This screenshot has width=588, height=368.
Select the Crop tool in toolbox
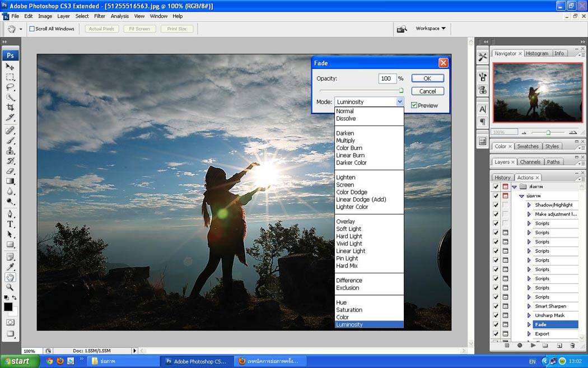coord(10,107)
